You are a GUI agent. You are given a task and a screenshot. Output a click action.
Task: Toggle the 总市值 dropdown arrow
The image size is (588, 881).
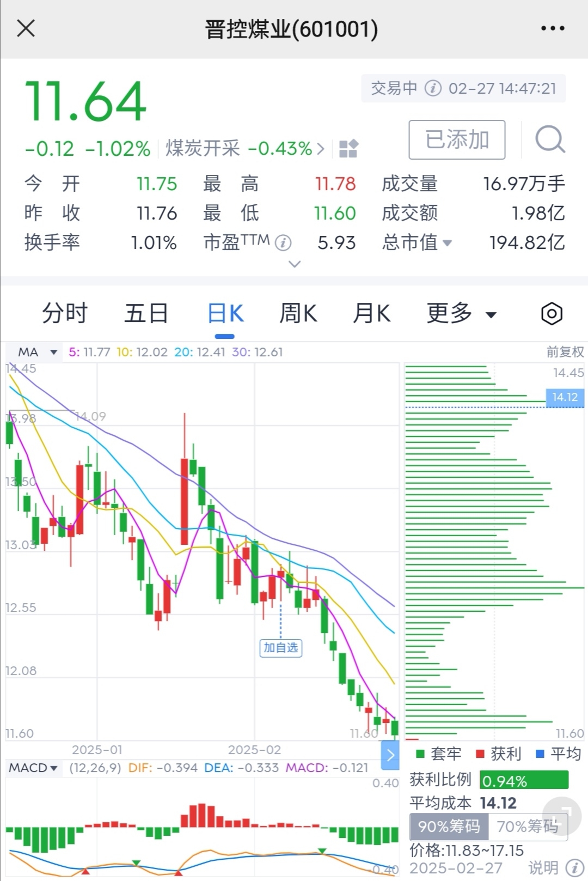click(x=448, y=243)
